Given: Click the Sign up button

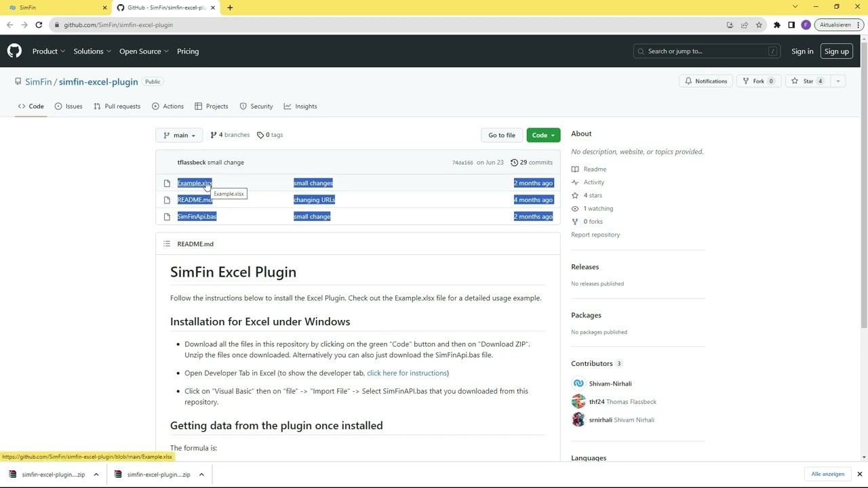Looking at the screenshot, I should (x=836, y=52).
